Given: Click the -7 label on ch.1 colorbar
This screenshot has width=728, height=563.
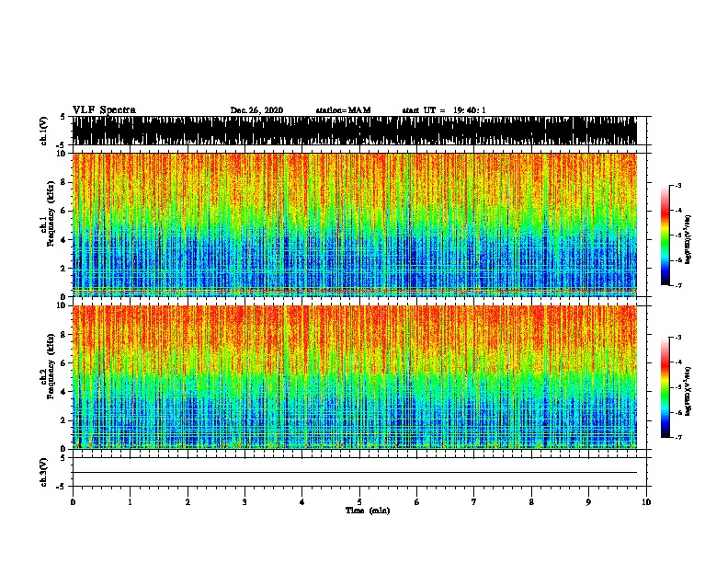Looking at the screenshot, I should [677, 285].
